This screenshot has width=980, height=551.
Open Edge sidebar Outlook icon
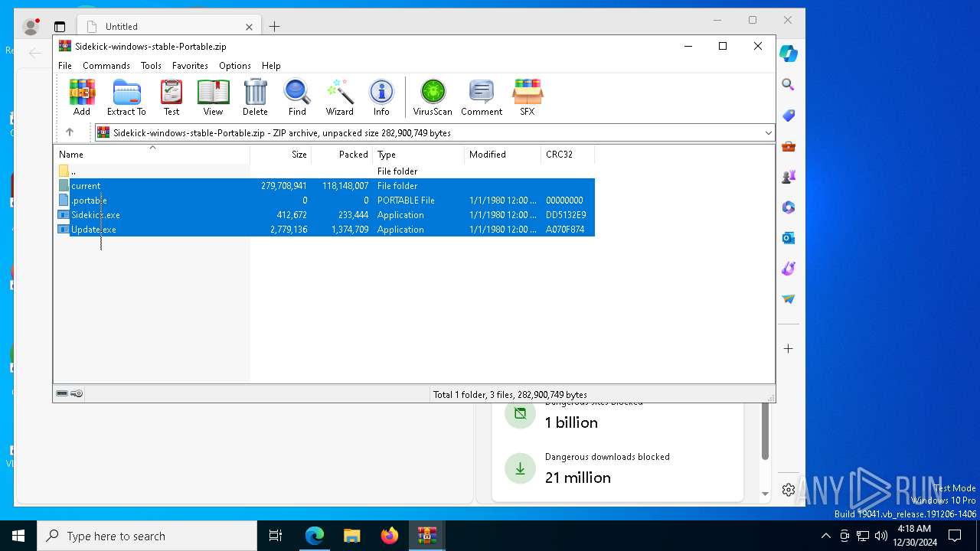pos(788,238)
